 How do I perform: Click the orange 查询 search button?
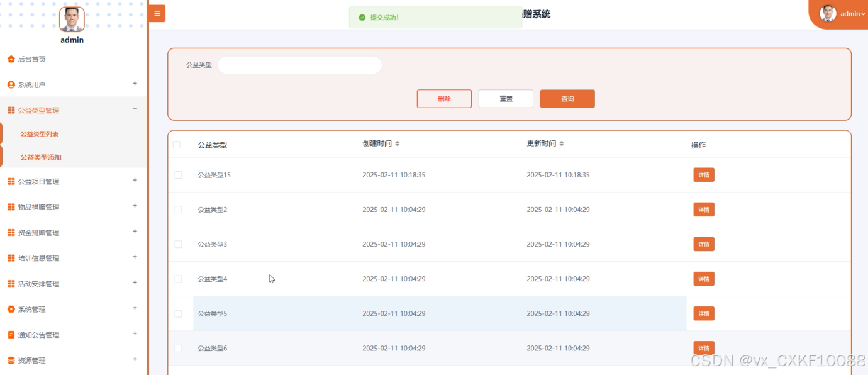pos(567,99)
